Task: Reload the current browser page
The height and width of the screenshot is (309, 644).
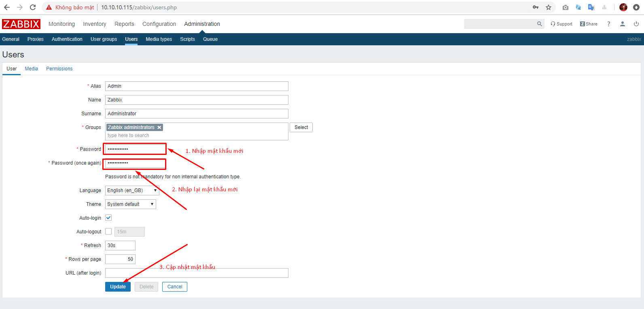Action: pos(33,7)
